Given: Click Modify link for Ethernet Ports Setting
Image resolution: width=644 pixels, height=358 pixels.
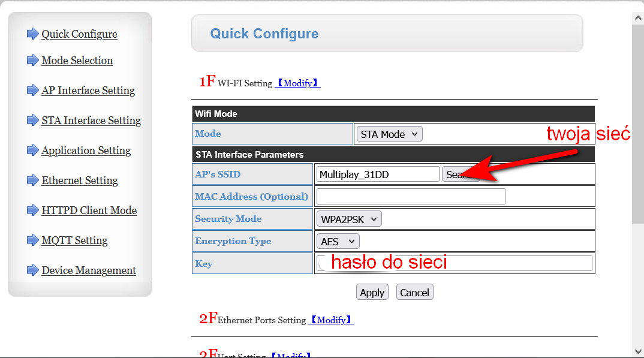Looking at the screenshot, I should pos(331,320).
